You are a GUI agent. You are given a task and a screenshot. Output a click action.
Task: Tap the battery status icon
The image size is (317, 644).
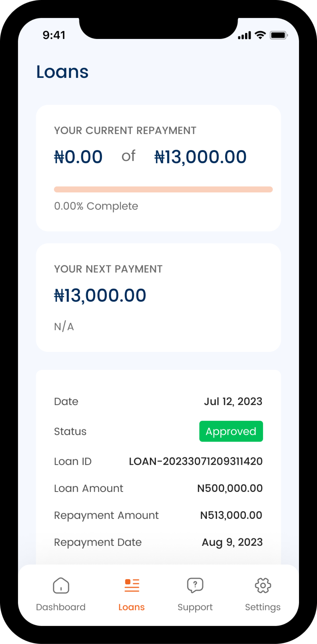point(278,35)
